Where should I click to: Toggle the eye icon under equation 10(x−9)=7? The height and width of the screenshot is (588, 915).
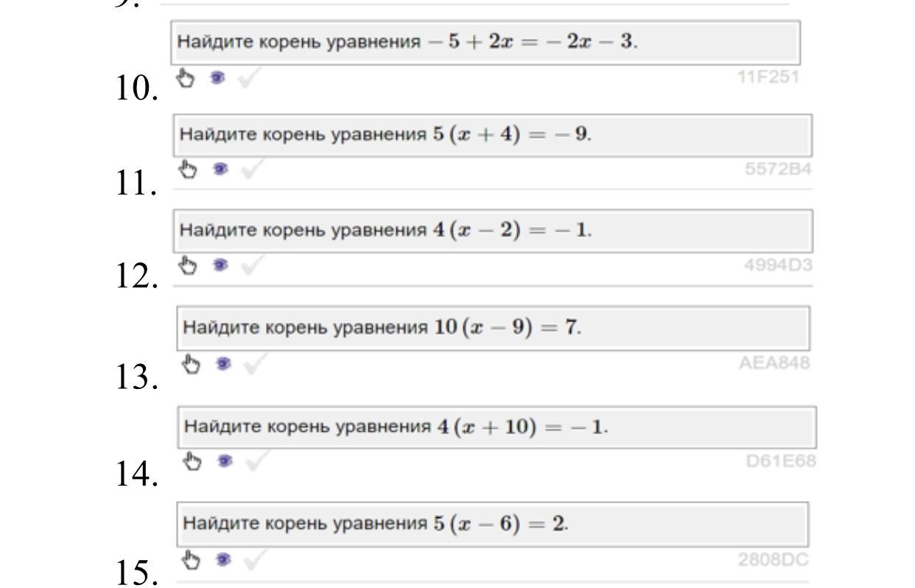tap(220, 363)
